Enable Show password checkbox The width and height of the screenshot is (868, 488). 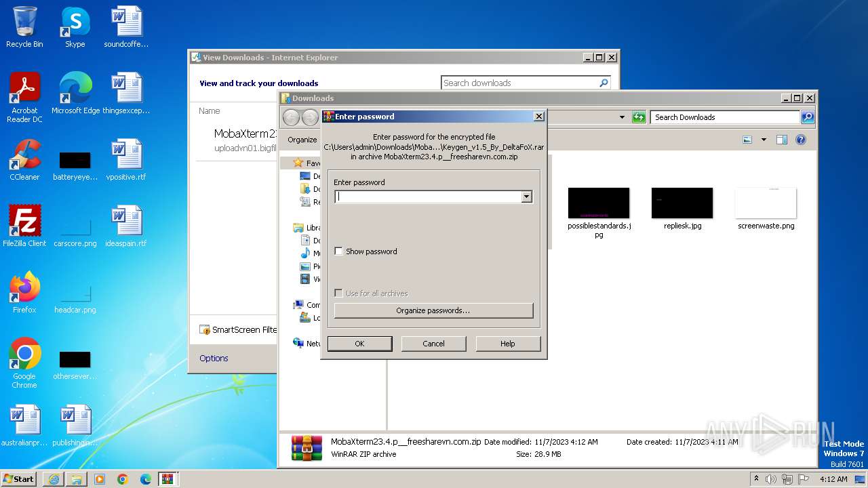[339, 251]
